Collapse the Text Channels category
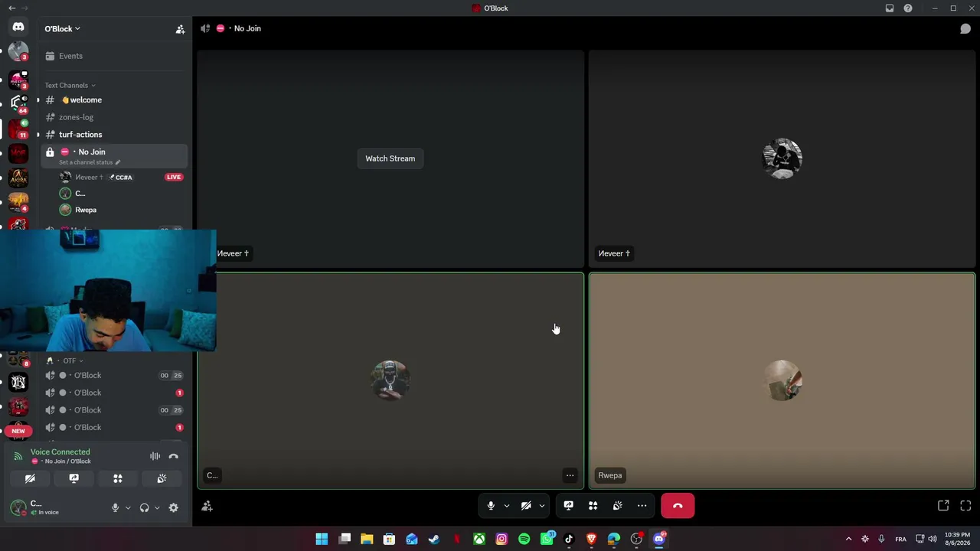The height and width of the screenshot is (551, 980). [x=70, y=85]
